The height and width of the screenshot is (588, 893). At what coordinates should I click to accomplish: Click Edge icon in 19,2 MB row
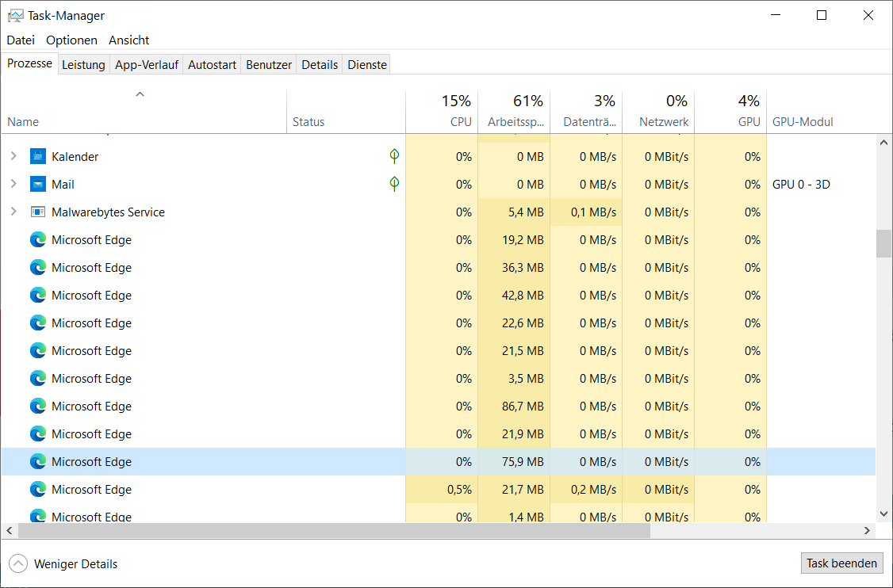coord(38,239)
